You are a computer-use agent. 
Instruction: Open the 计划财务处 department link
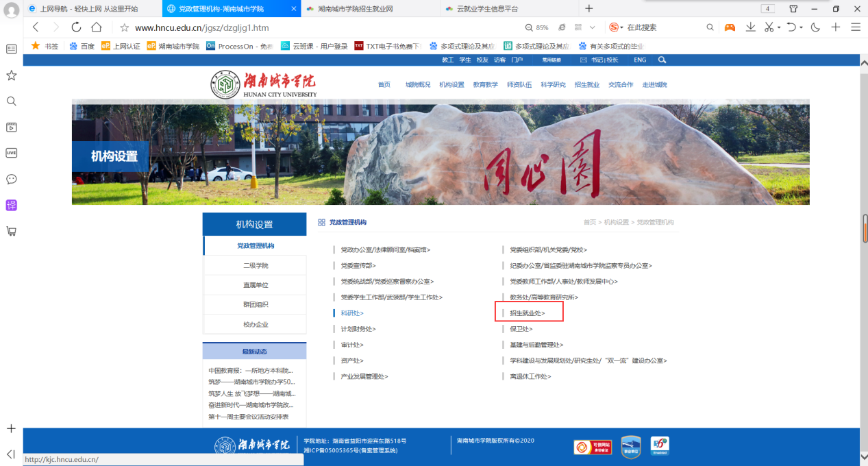coord(358,329)
